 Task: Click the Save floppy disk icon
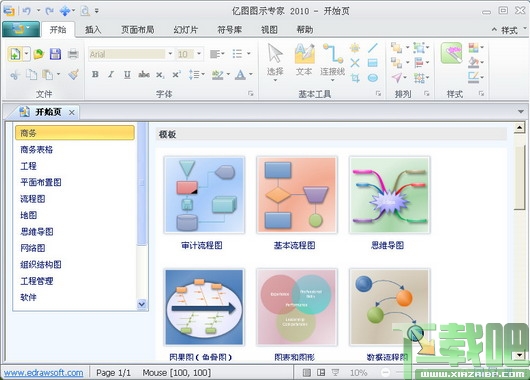55,54
